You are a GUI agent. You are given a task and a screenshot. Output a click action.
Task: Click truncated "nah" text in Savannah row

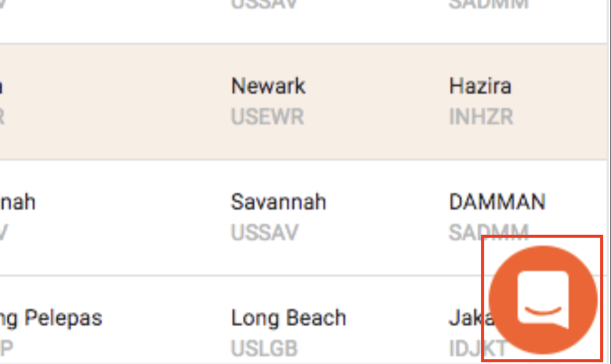tap(18, 201)
